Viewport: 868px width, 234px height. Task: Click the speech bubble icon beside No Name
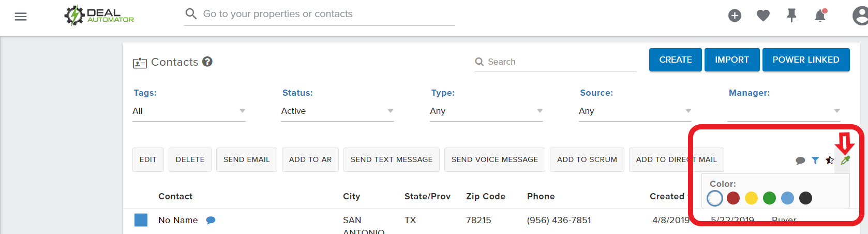[x=211, y=220]
